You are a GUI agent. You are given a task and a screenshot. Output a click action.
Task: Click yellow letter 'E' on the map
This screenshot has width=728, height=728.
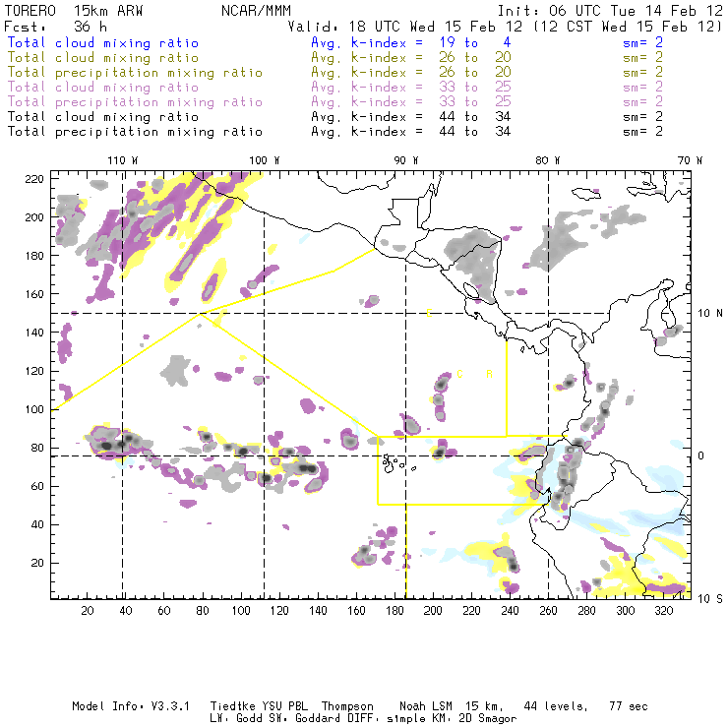430,314
